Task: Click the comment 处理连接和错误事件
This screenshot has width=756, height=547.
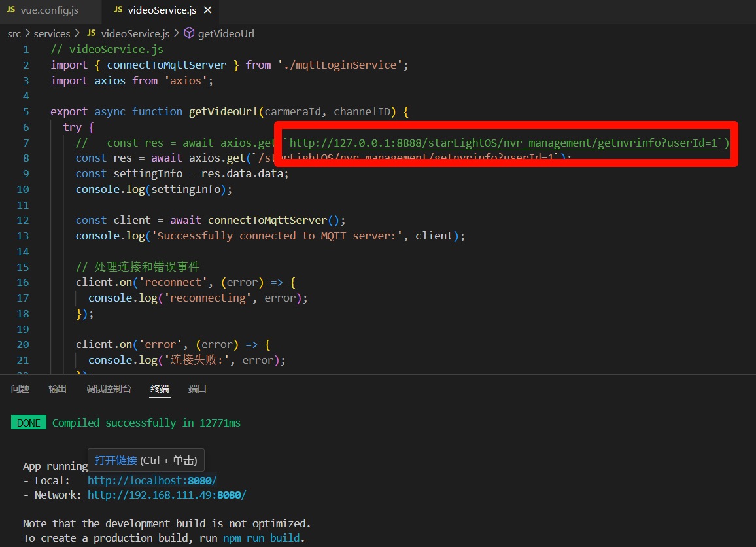Action: click(137, 267)
